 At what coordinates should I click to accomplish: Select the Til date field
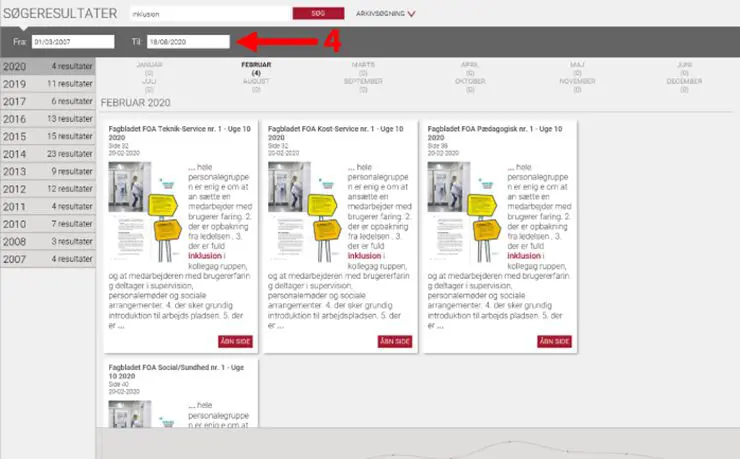coord(188,42)
